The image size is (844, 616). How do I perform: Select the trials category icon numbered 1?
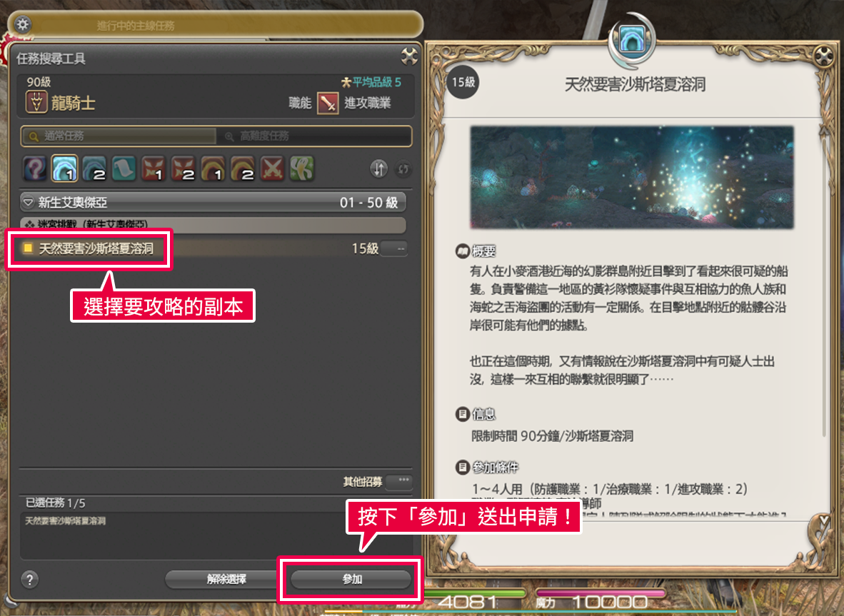pos(154,168)
